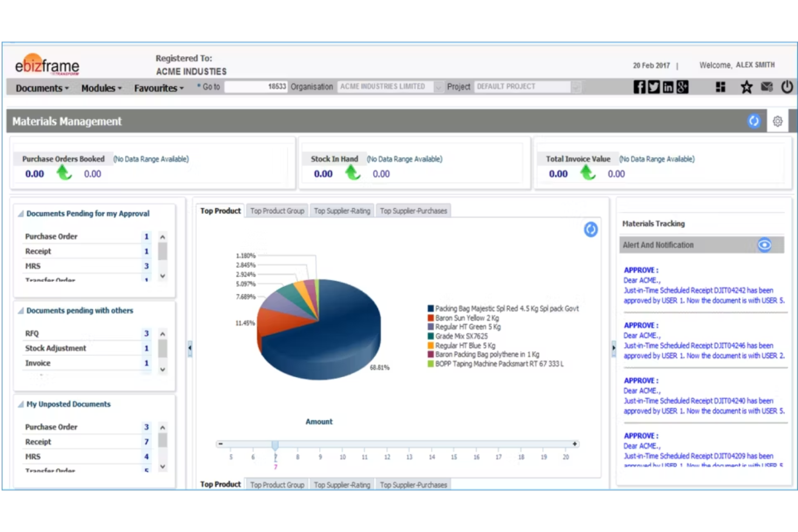Move the Amount range slider handle
The image size is (798, 532).
pos(275,444)
